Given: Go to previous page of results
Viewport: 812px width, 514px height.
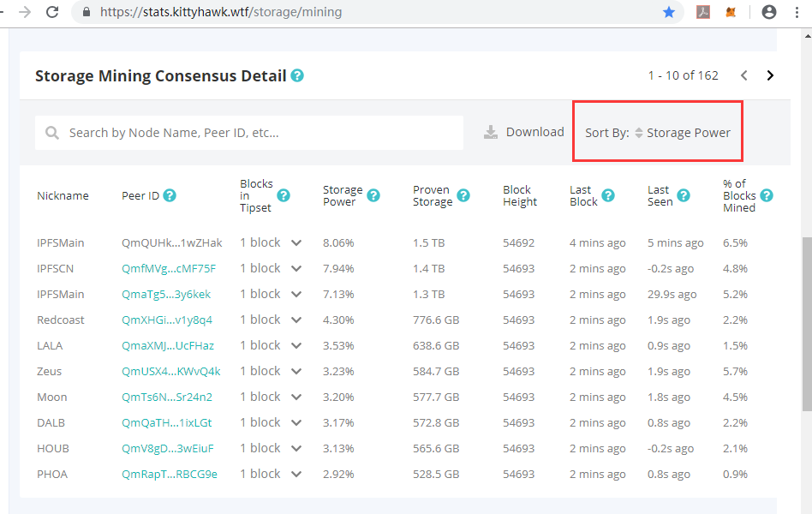Looking at the screenshot, I should 744,75.
